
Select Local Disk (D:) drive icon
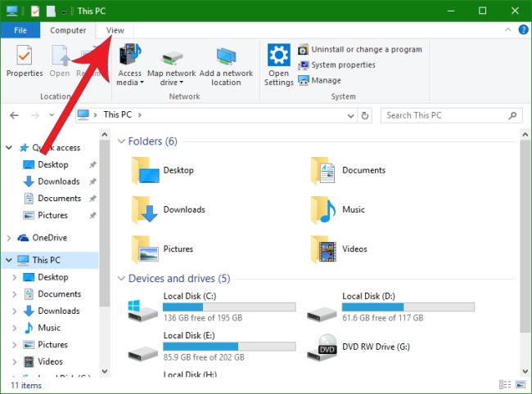[322, 313]
